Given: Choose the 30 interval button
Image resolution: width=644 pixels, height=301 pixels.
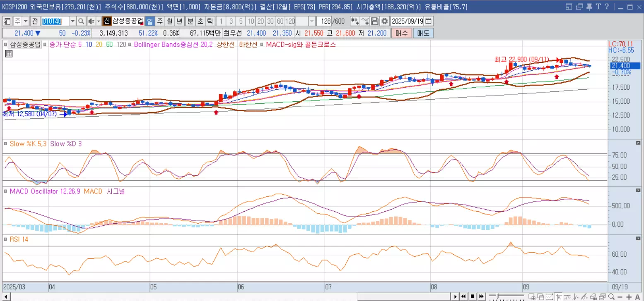Looking at the screenshot, I should tap(270, 21).
